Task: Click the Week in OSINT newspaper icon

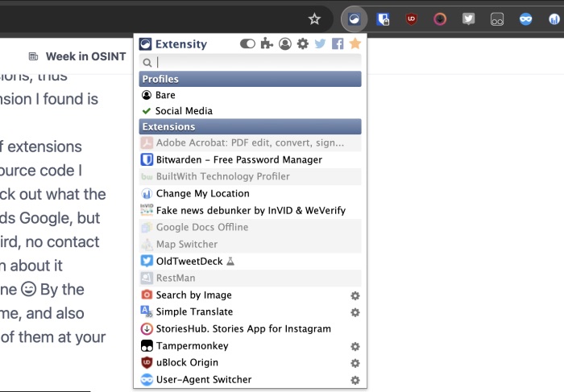Action: 34,56
